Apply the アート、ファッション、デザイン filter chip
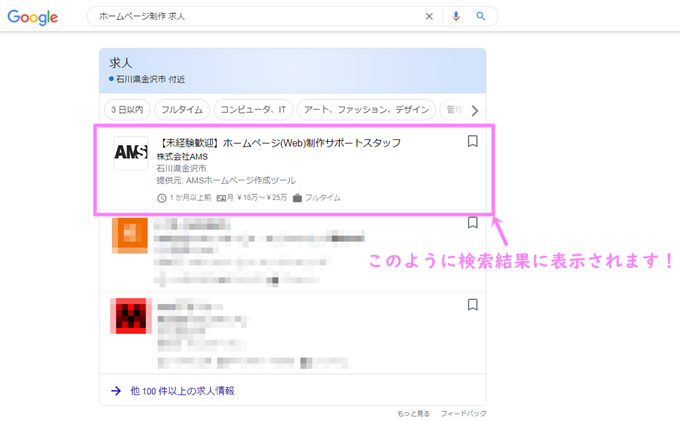 [366, 110]
